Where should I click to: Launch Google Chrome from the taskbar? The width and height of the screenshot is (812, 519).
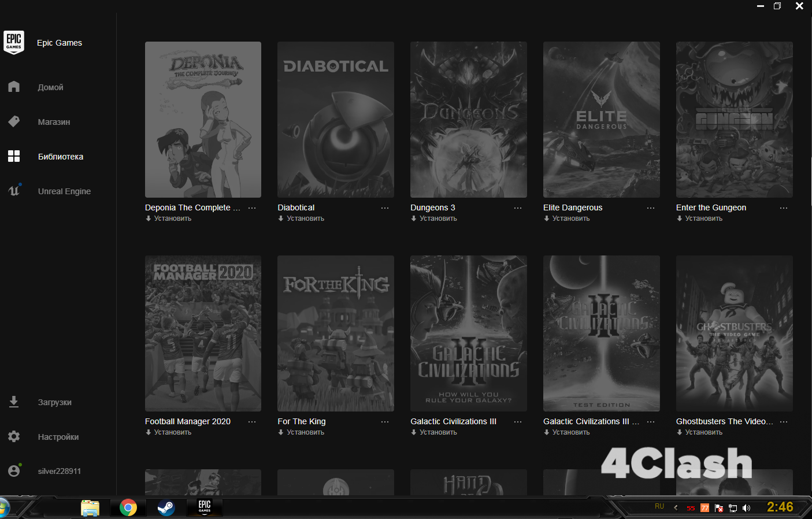coord(128,508)
